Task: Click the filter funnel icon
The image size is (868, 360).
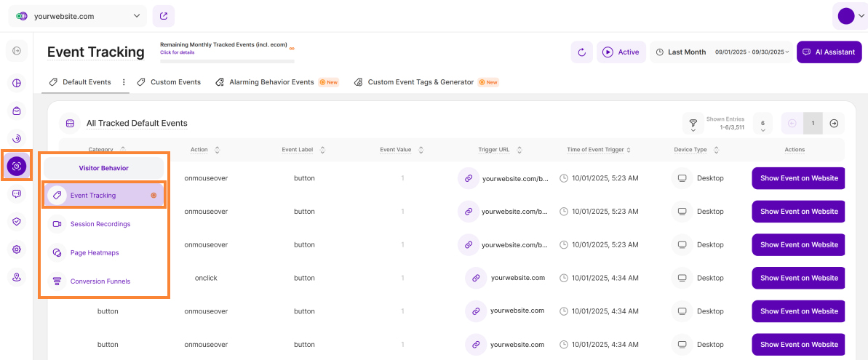Action: pos(693,123)
